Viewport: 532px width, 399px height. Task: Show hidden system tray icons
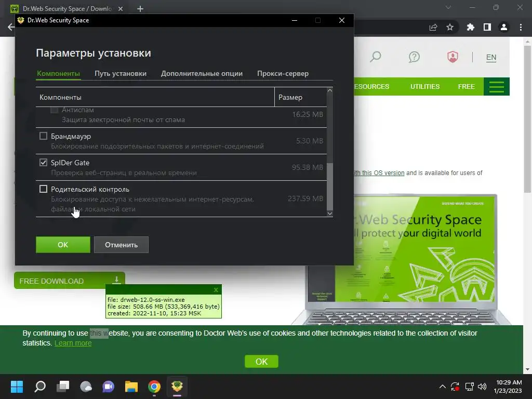click(x=443, y=387)
